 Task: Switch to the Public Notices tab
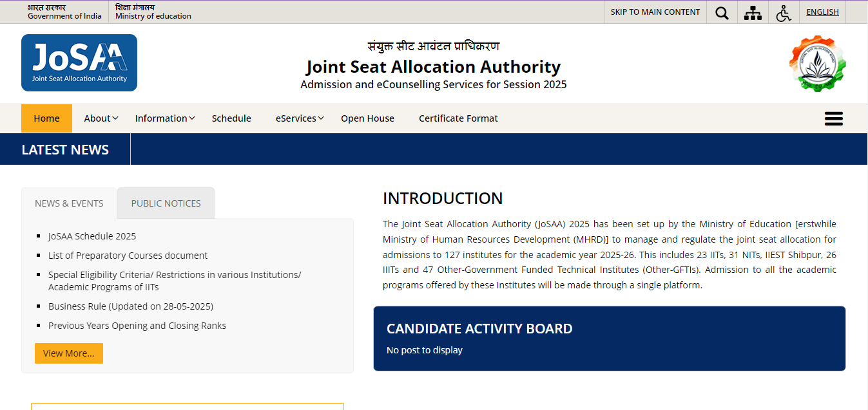click(166, 203)
